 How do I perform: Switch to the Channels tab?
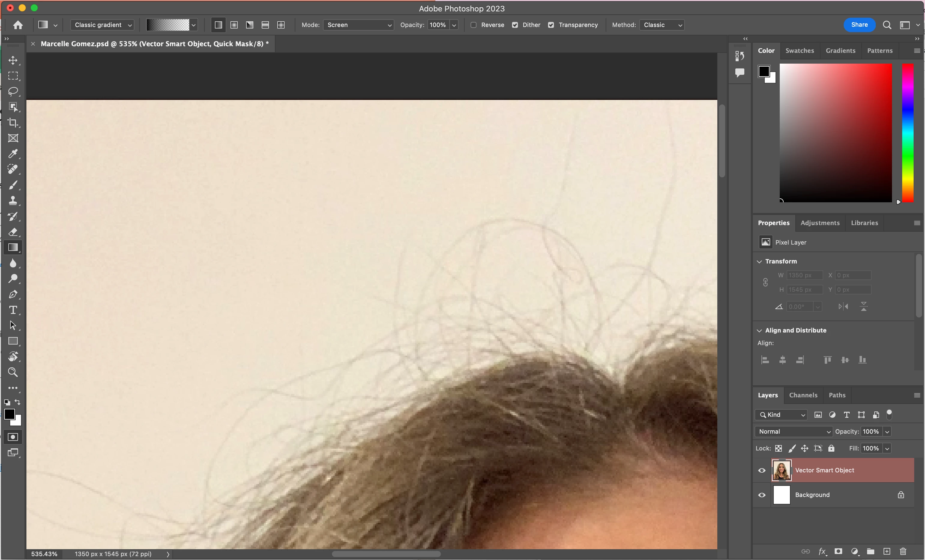803,395
